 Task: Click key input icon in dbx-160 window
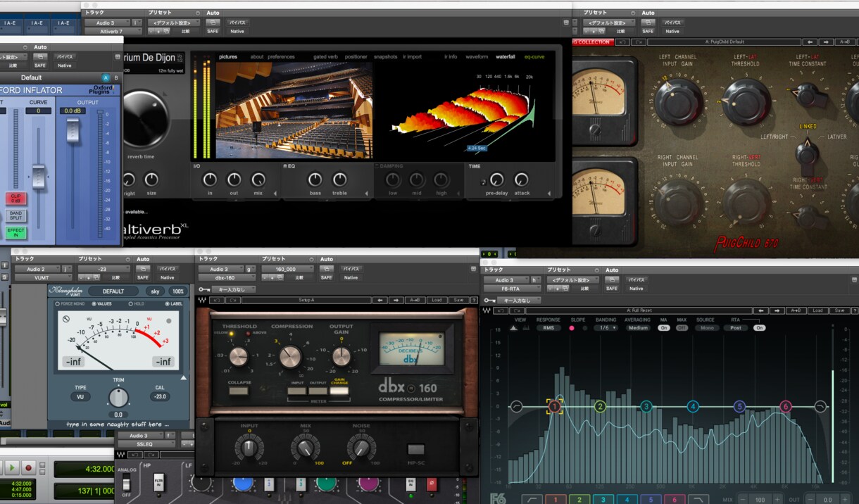point(203,289)
